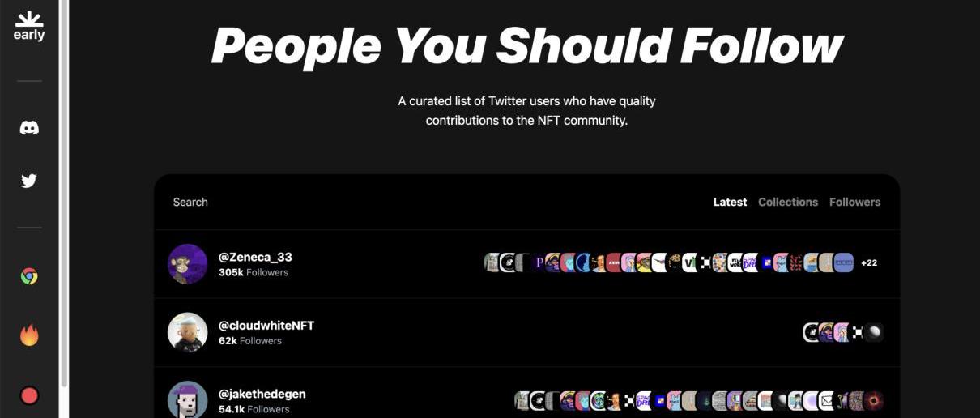The height and width of the screenshot is (418, 980).
Task: Open the @Zeneca_33 profile link
Action: pos(255,257)
